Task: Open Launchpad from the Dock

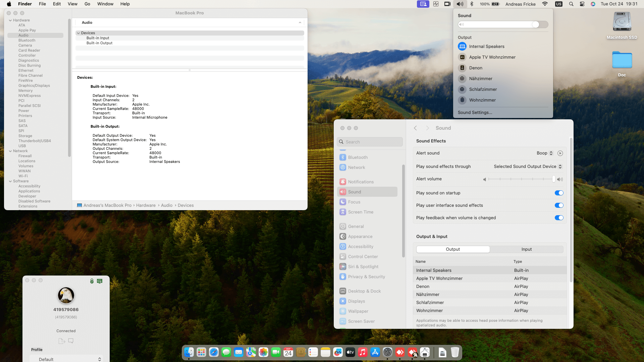Action: point(201,352)
